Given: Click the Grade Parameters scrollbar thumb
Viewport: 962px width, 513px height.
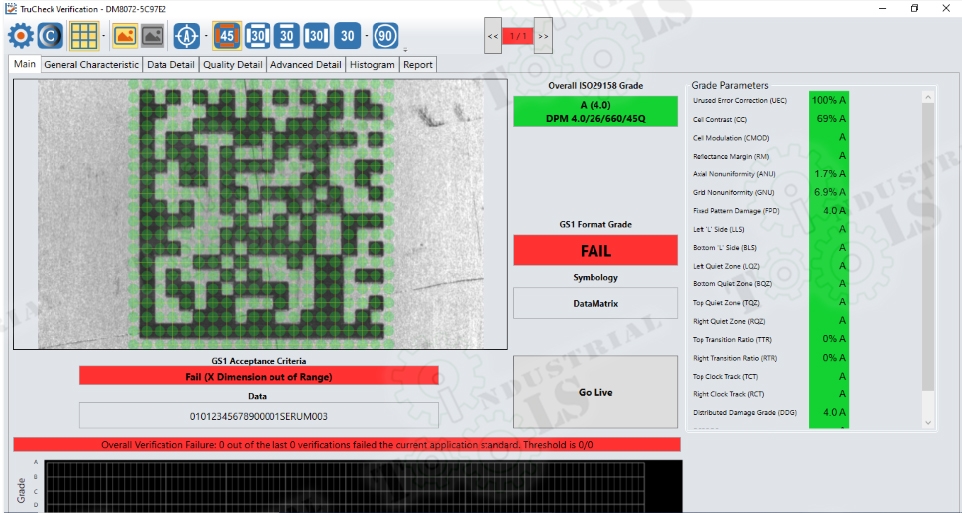Looking at the screenshot, I should [x=928, y=249].
